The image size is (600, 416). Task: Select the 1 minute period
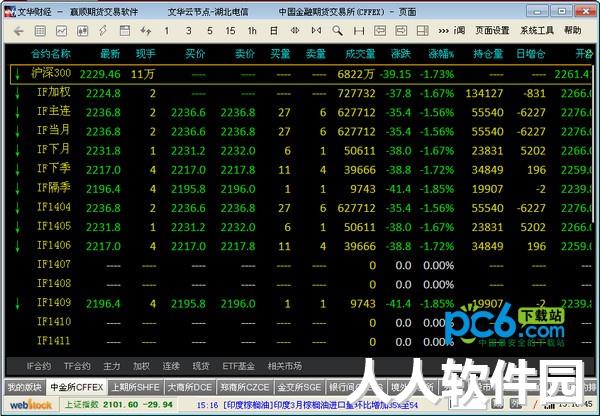166,31
